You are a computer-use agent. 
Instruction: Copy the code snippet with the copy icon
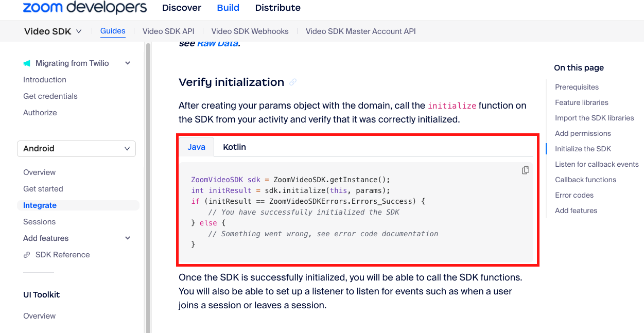(x=525, y=170)
